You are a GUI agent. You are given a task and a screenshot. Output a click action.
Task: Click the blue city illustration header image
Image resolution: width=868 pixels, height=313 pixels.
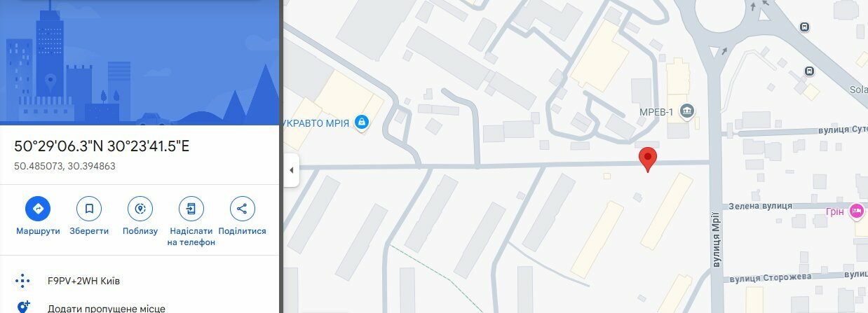pyautogui.click(x=140, y=62)
